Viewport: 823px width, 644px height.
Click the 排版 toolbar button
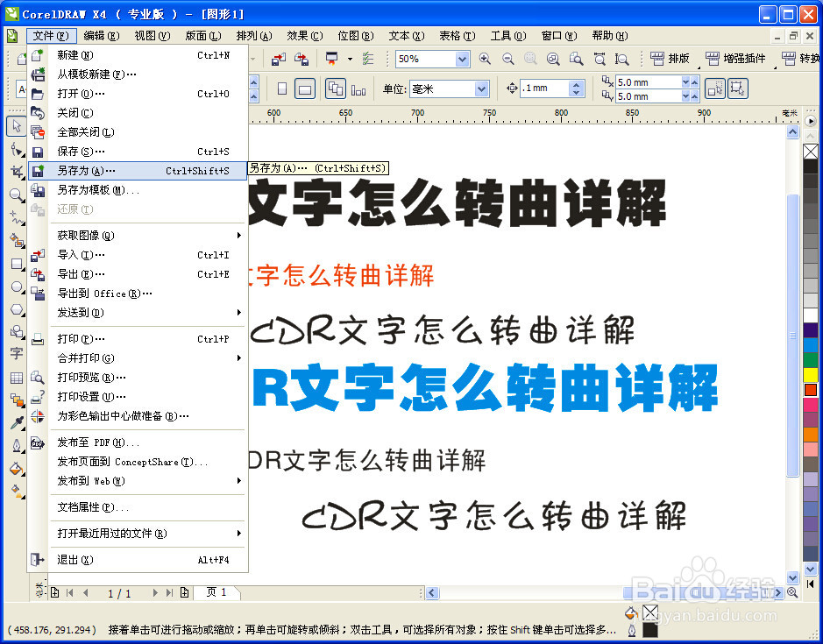[670, 58]
